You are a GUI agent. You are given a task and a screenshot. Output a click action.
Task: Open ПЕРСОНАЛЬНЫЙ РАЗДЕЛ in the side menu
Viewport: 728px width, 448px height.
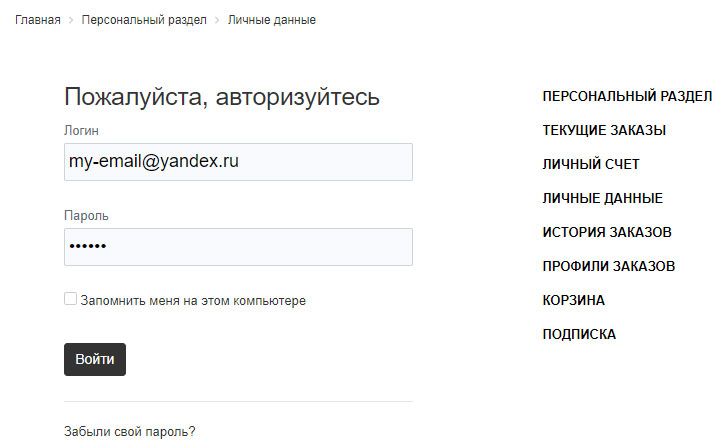(627, 96)
